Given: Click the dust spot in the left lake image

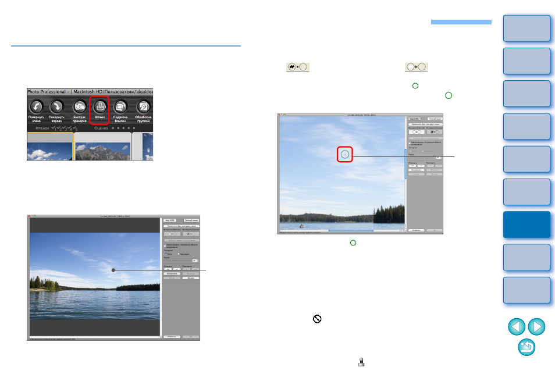Looking at the screenshot, I should pyautogui.click(x=113, y=270).
